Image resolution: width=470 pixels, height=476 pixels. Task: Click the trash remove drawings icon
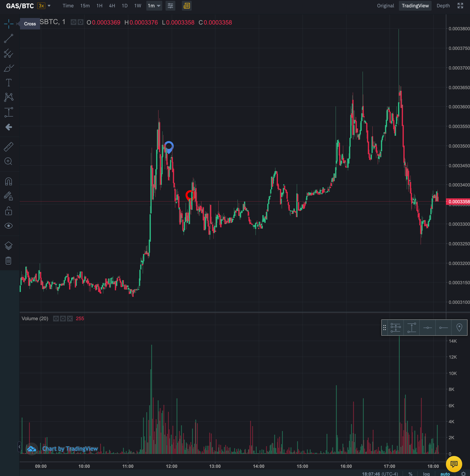coord(9,260)
